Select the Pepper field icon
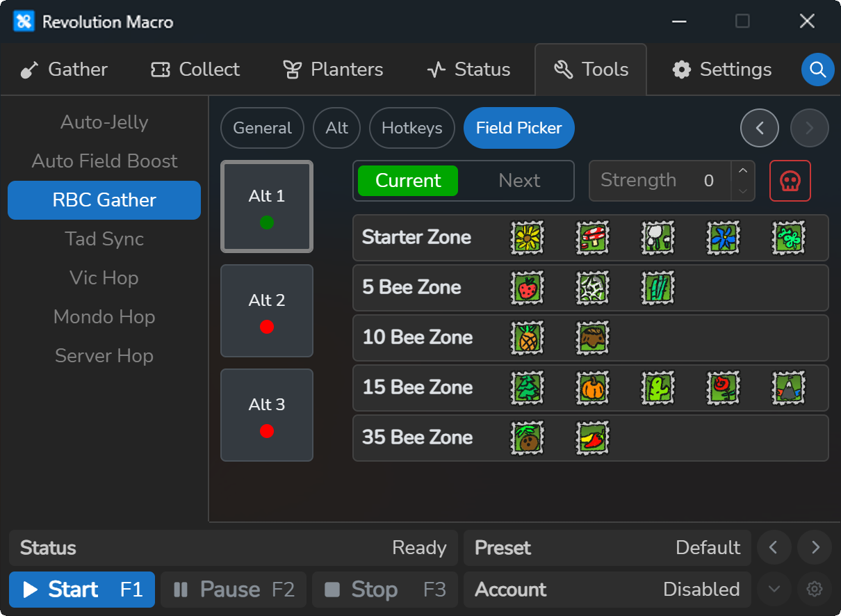The image size is (841, 616). pos(593,438)
